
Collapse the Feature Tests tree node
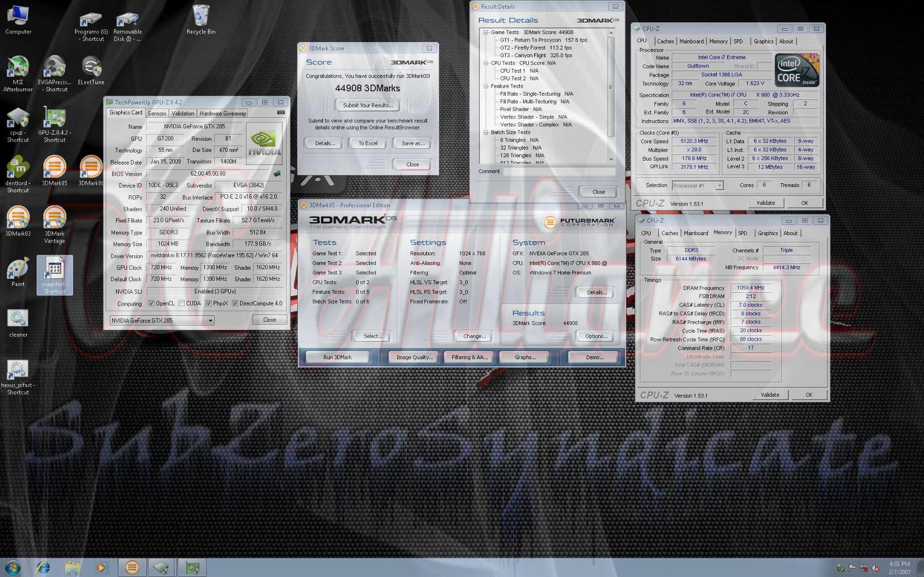click(486, 86)
